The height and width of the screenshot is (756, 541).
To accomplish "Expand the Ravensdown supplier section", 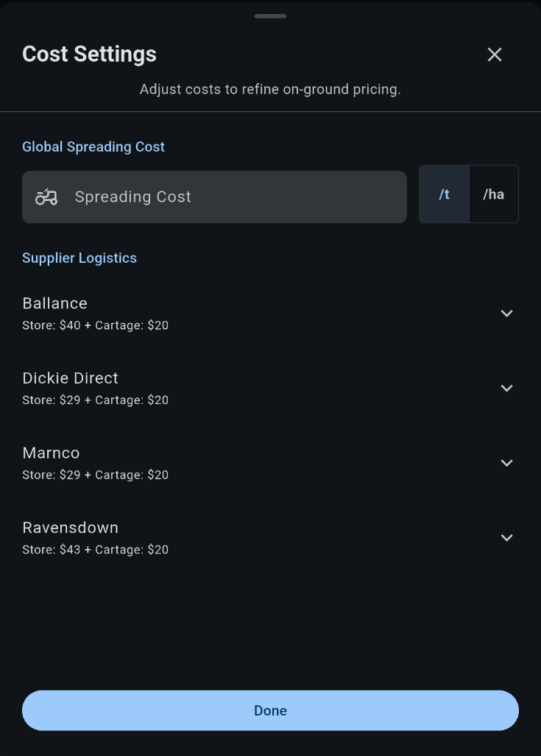I will click(507, 537).
